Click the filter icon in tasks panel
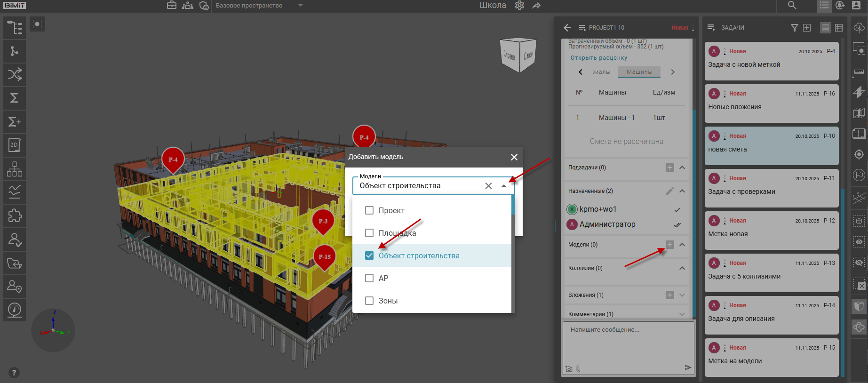The height and width of the screenshot is (383, 868). pos(794,28)
